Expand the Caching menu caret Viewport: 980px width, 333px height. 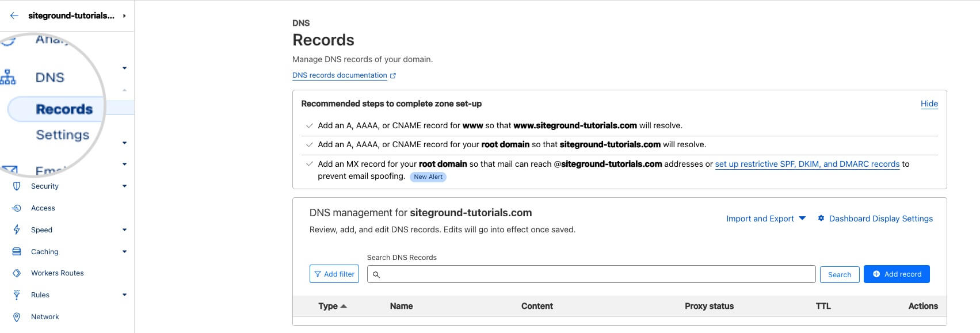124,252
